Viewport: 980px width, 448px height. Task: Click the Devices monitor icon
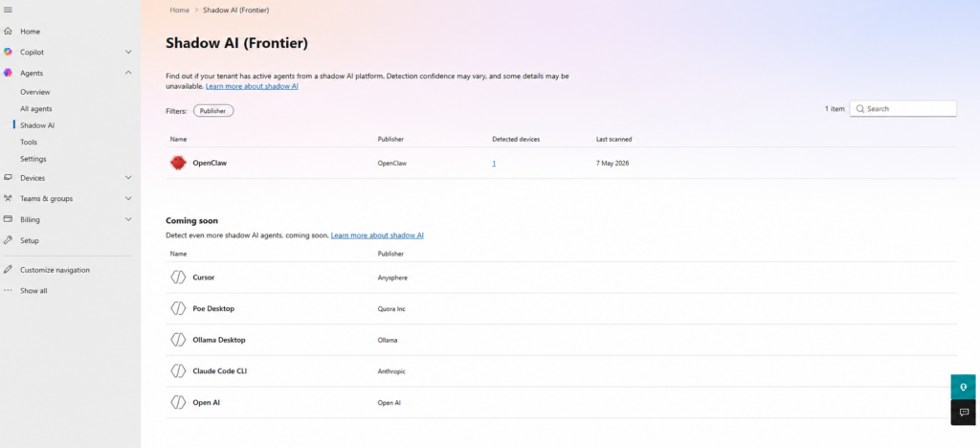point(8,177)
